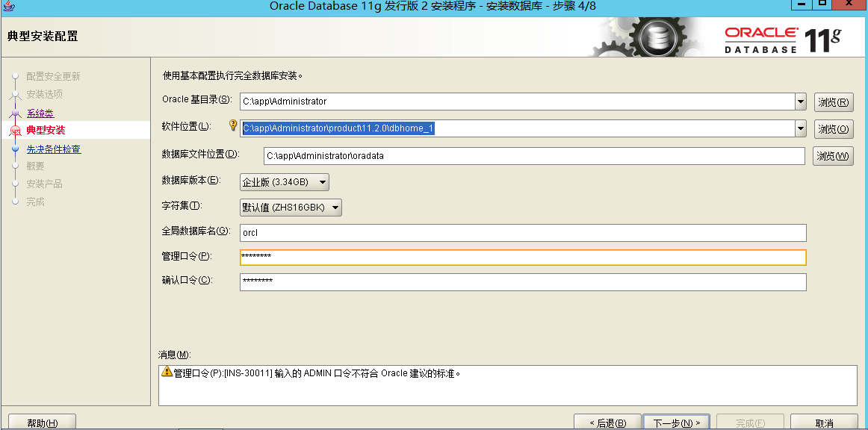This screenshot has height=430, width=868.
Task: Click inside the 软件位置 path field
Action: click(x=517, y=129)
